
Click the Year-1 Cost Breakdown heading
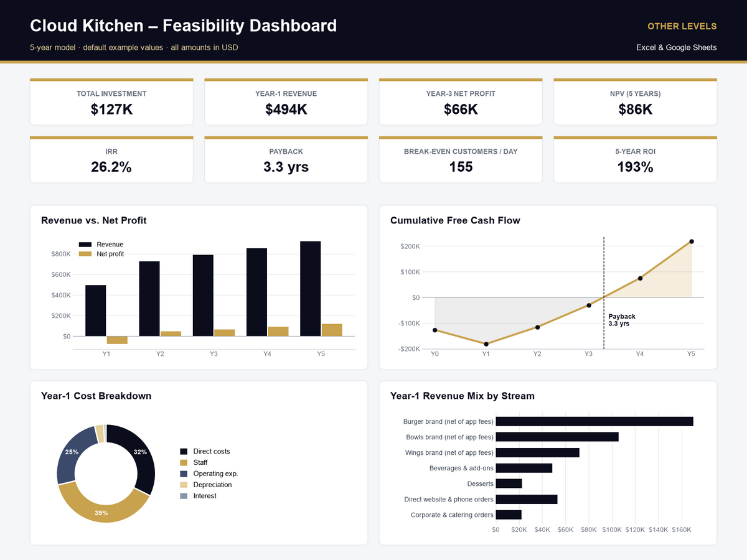96,396
